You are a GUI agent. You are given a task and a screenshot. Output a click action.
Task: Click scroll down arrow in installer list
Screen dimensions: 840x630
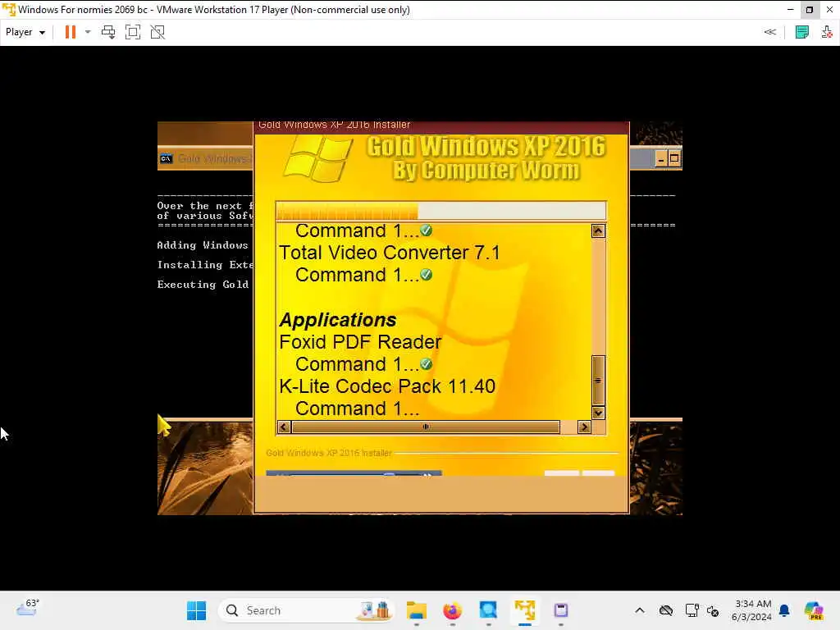[598, 413]
